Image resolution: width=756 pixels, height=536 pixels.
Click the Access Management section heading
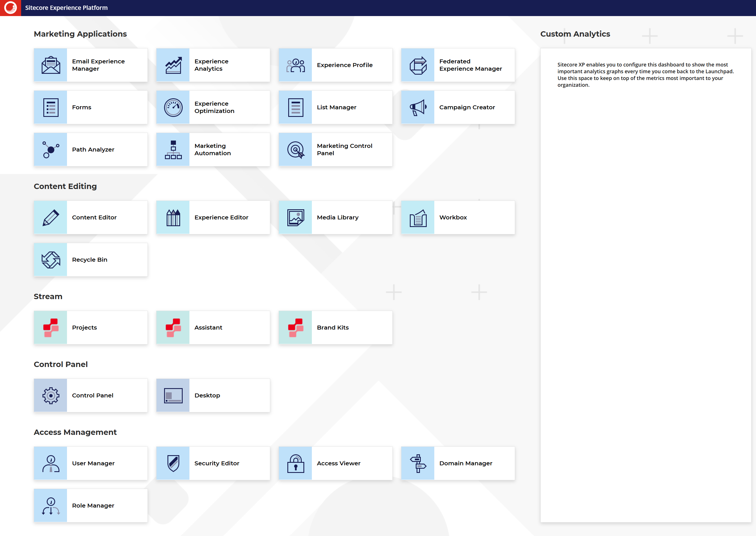(75, 432)
